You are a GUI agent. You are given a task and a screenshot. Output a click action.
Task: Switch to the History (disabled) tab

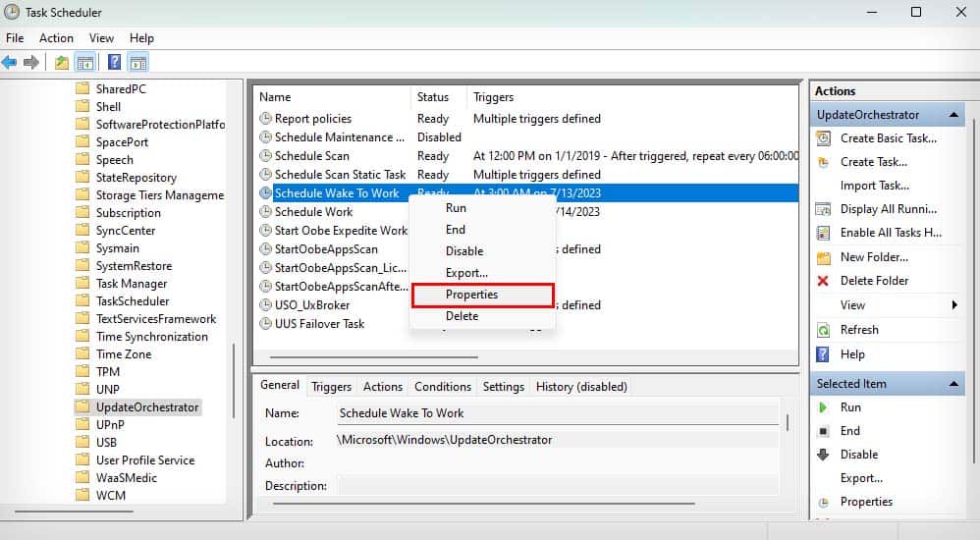[x=581, y=387]
